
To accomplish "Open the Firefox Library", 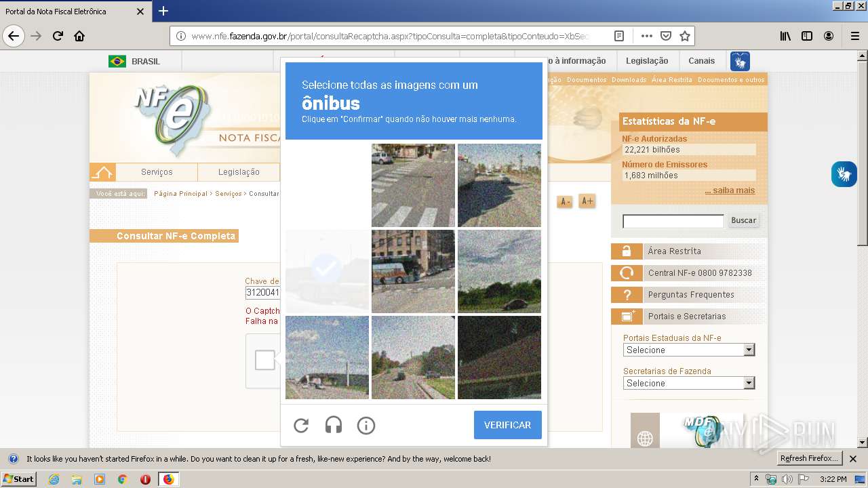I will [785, 36].
